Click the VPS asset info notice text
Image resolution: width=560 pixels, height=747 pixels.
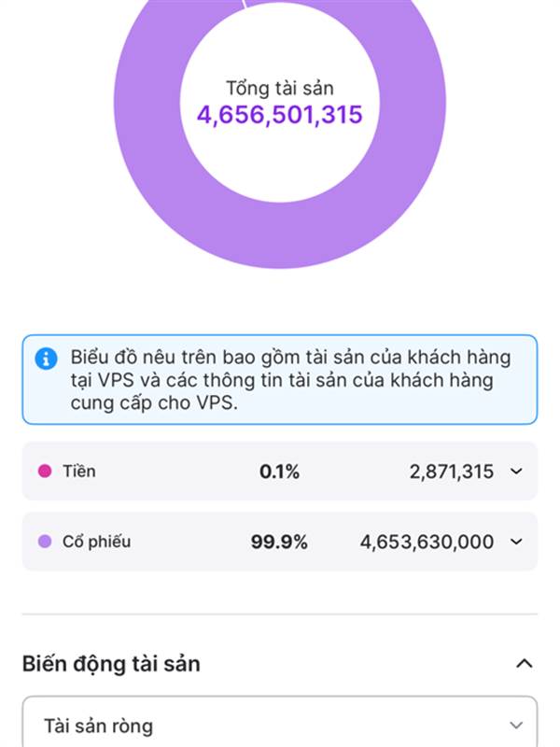point(291,379)
